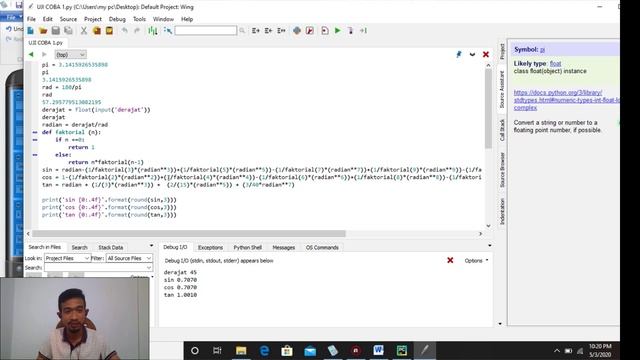Switch to the OS Commands tab

click(x=322, y=247)
